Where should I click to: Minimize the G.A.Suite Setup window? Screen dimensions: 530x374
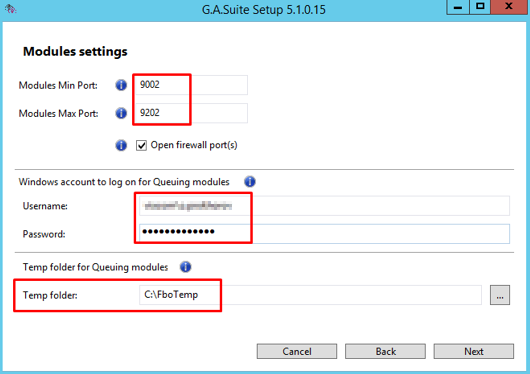tap(458, 7)
